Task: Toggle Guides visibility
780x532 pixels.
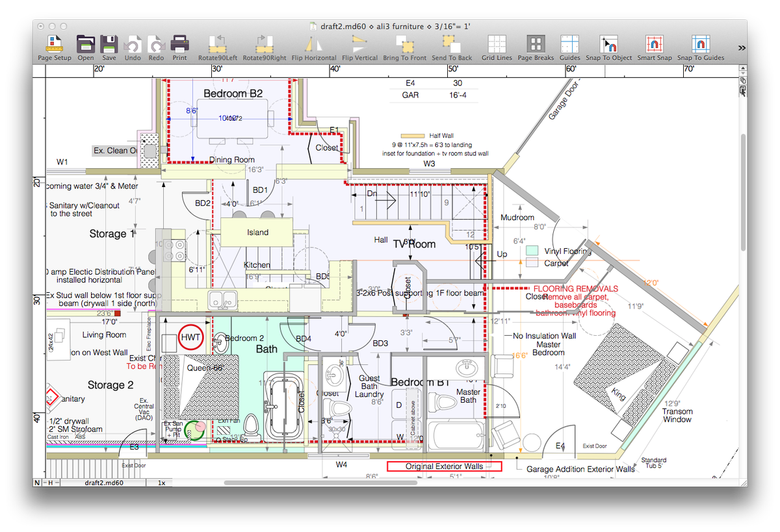Action: 570,48
